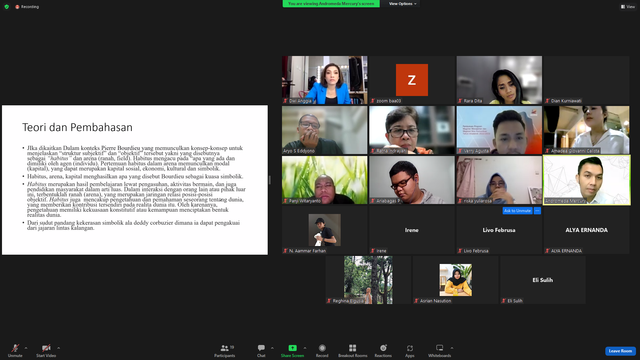Open the more options button on Livo Februsa's tile
Viewport: 640px width, 360px height.
click(x=537, y=211)
